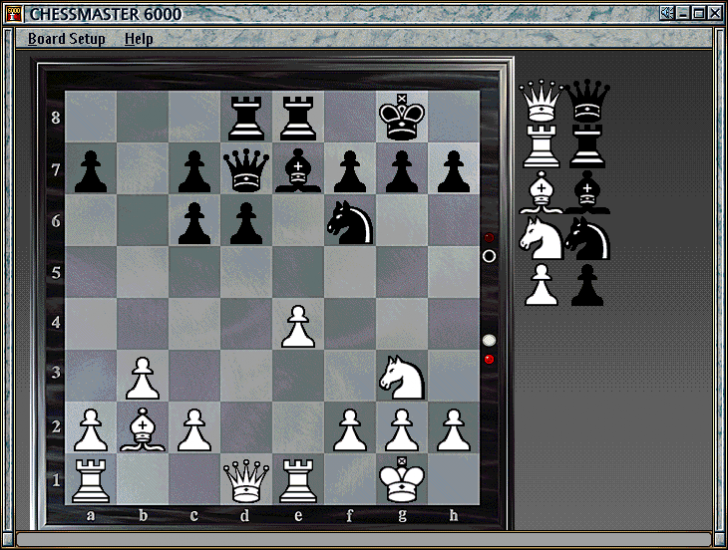This screenshot has height=550, width=728.
Task: Select the white rook on a1
Action: [91, 481]
